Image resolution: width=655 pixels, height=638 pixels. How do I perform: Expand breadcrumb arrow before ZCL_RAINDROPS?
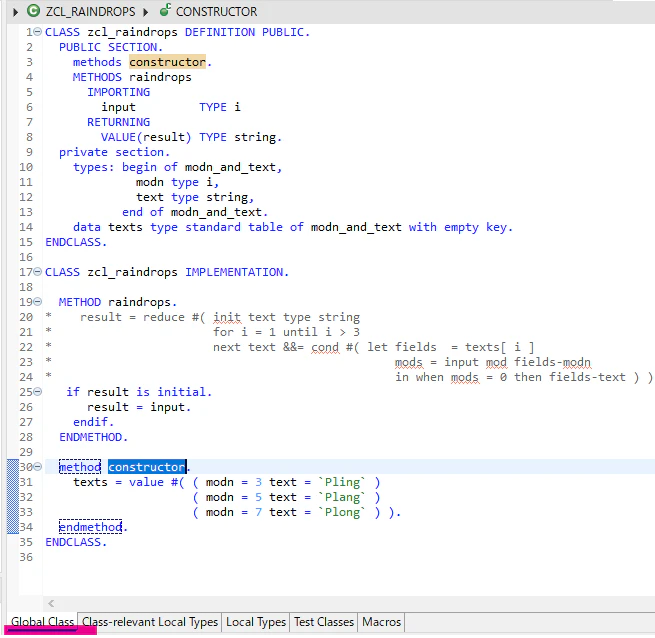(x=15, y=12)
